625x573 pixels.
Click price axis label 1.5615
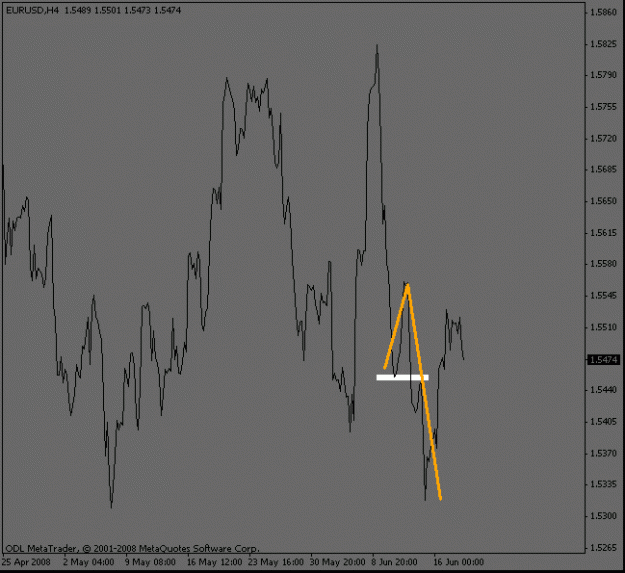tap(603, 233)
